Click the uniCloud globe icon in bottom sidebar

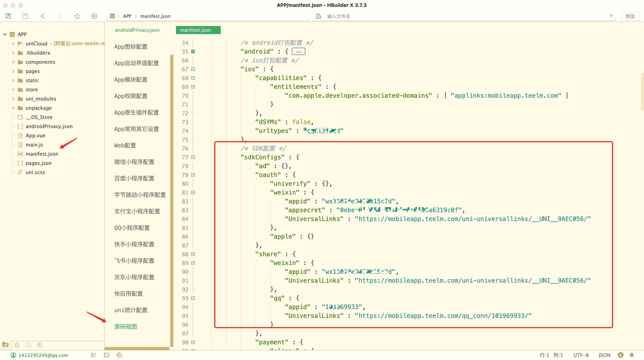pos(40,345)
